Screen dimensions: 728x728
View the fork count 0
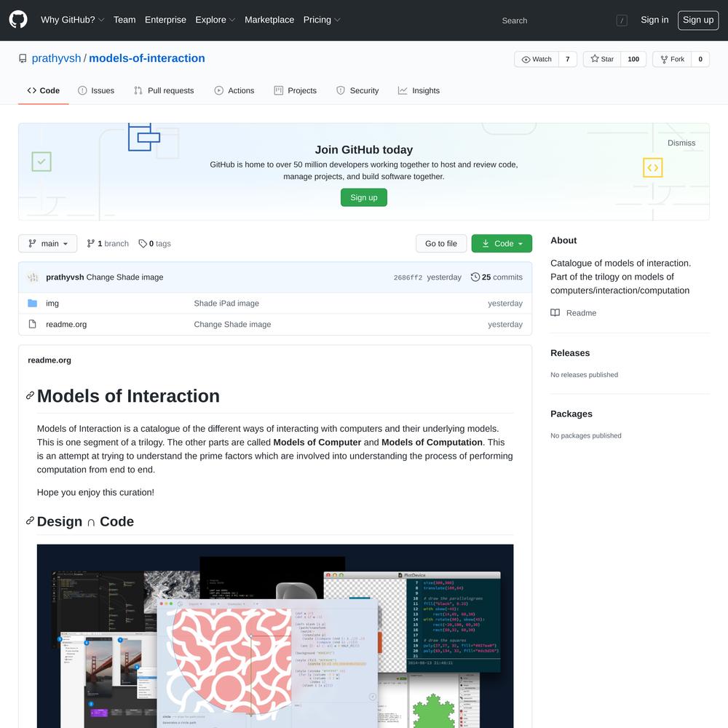[x=700, y=59]
